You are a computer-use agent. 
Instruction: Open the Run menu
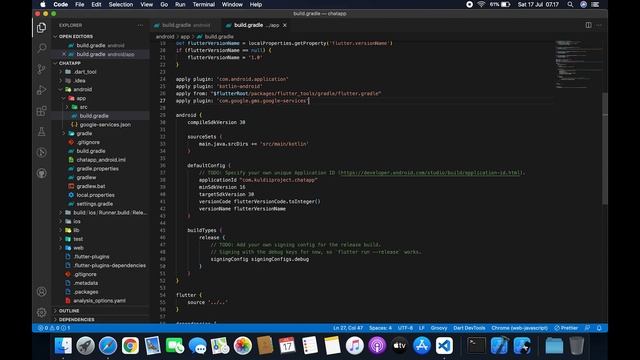pyautogui.click(x=180, y=4)
